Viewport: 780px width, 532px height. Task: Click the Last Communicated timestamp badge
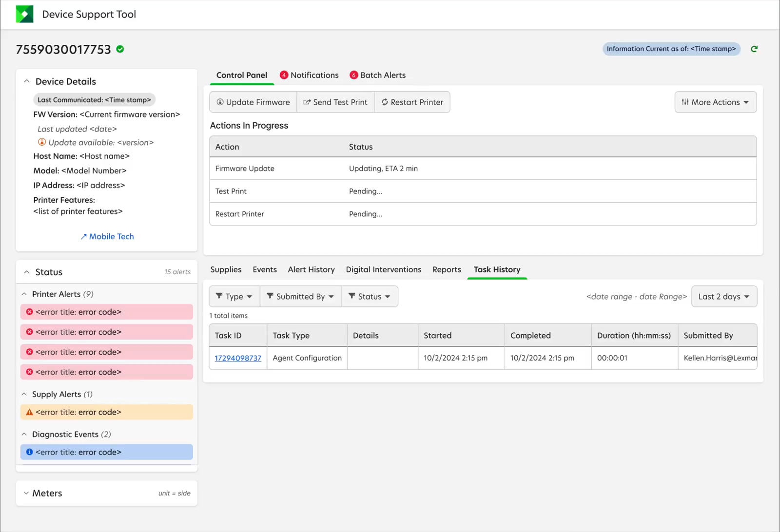point(94,100)
